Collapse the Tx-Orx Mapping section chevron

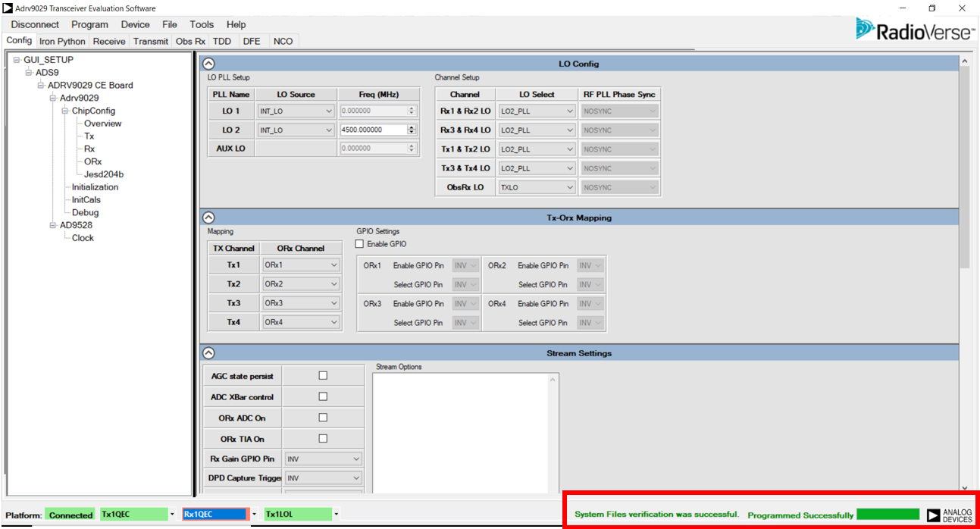coord(209,218)
